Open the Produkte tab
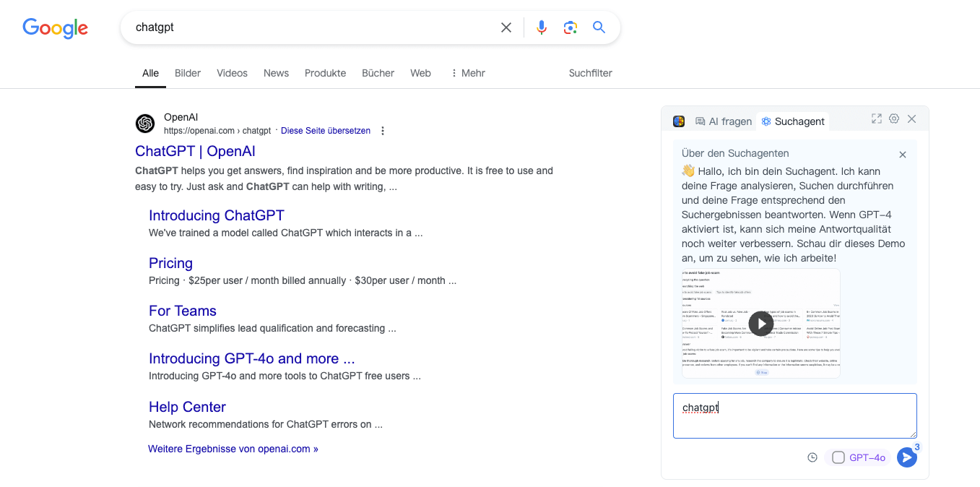 click(x=325, y=73)
